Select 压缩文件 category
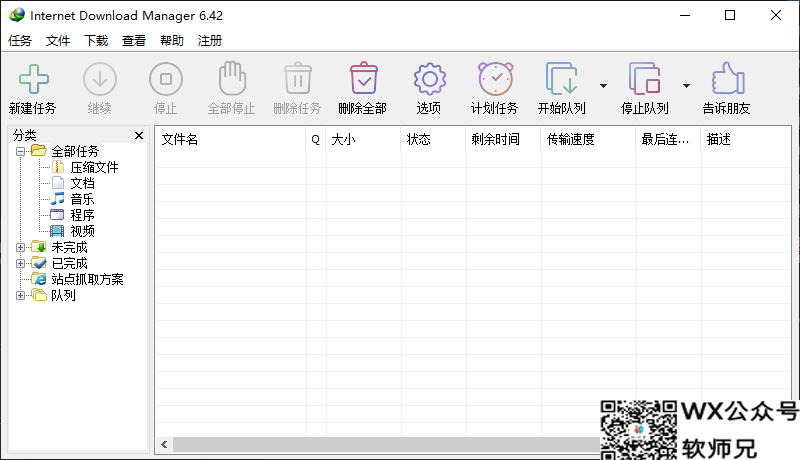Viewport: 800px width, 460px height. [94, 167]
